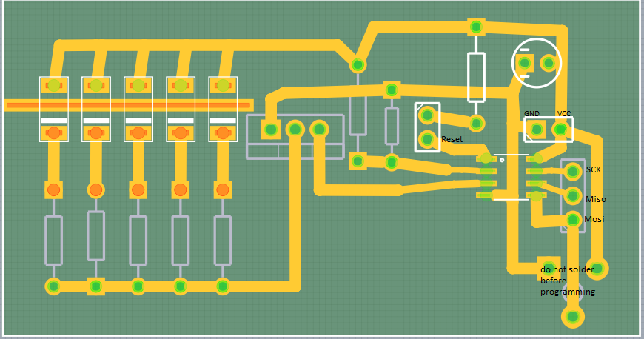
Task: Click the leftmost round pad in the bottom row
Action: point(53,286)
